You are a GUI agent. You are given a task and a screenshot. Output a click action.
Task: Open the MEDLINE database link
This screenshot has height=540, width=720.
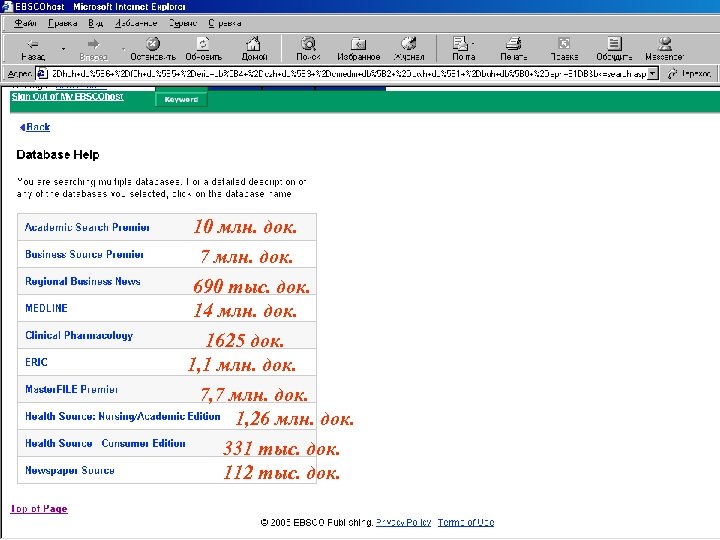[x=46, y=308]
